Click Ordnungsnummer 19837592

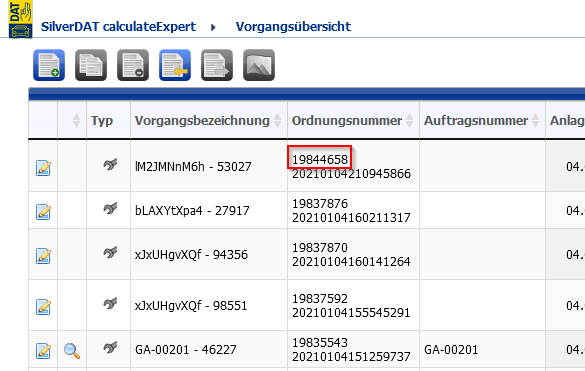[x=320, y=299]
